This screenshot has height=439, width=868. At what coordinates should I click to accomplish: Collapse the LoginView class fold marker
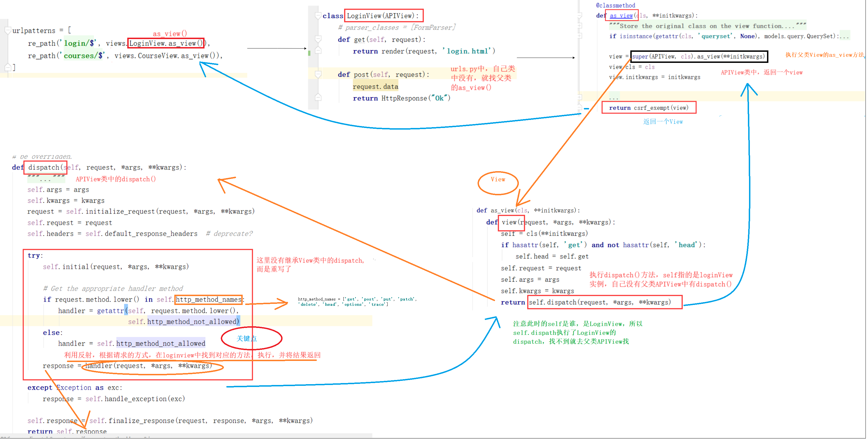pos(318,16)
